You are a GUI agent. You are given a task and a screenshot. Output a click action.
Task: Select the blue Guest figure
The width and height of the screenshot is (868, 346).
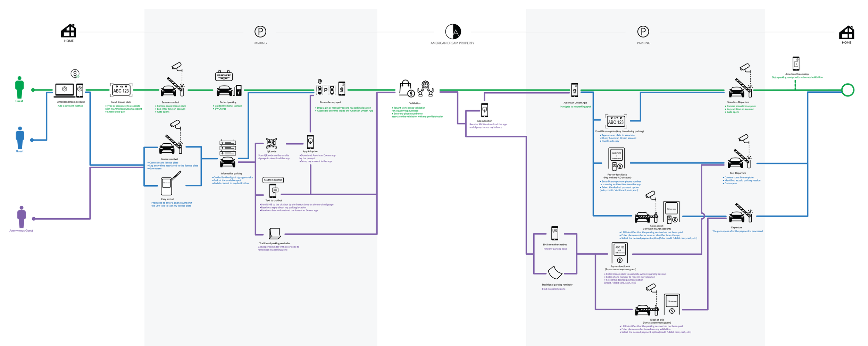[20, 138]
